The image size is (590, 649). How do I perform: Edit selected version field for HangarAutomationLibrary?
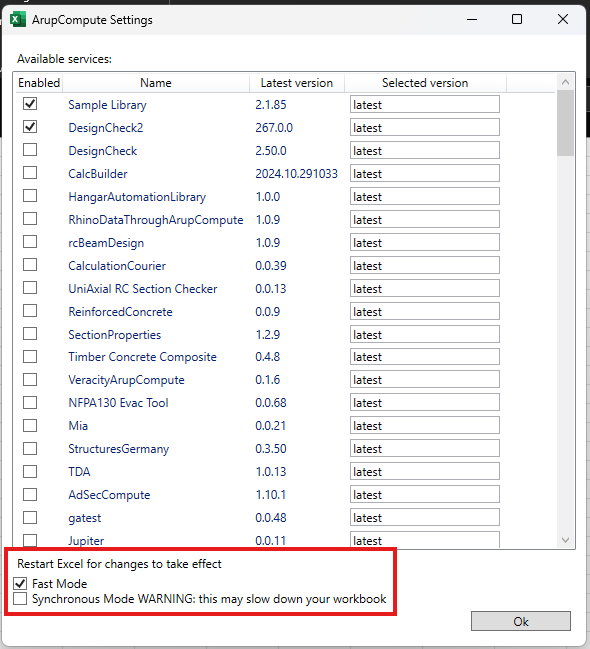[425, 196]
